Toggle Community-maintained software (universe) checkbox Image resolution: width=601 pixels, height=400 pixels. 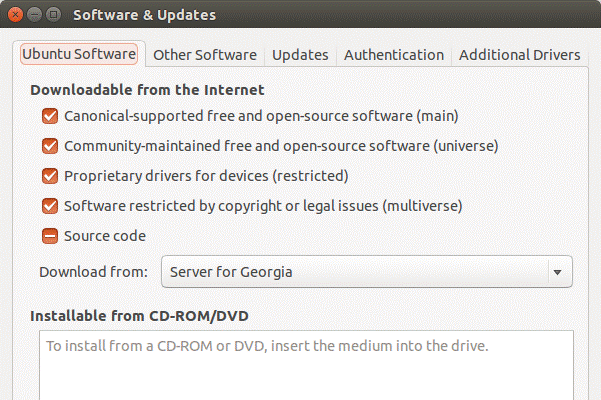(50, 146)
